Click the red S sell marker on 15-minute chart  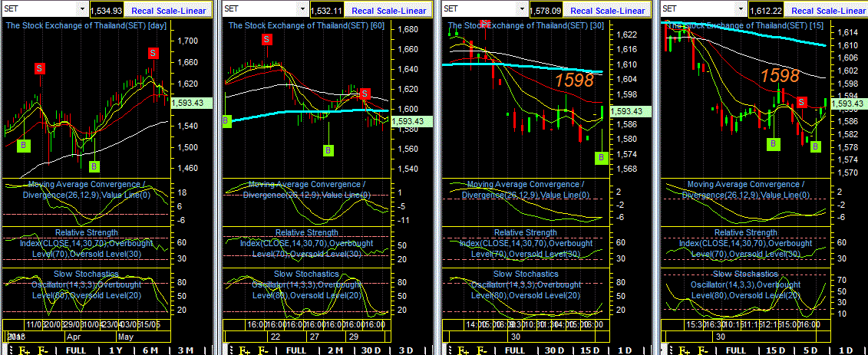(x=802, y=102)
